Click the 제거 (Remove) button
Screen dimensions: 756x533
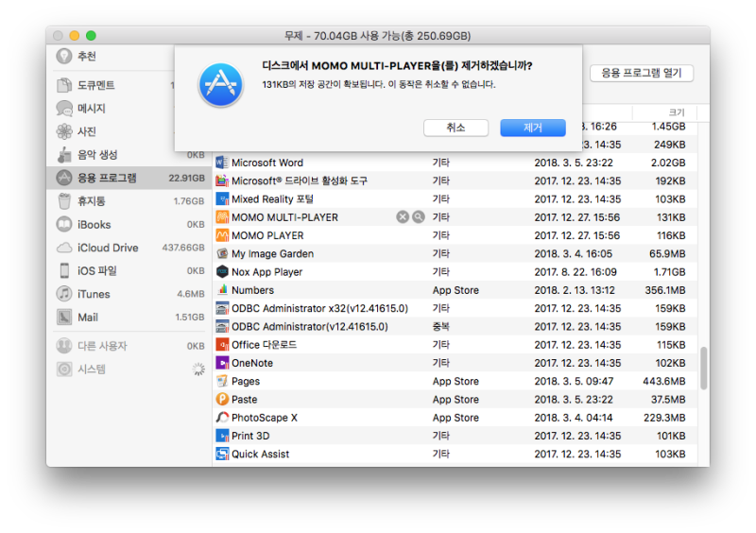tap(533, 128)
